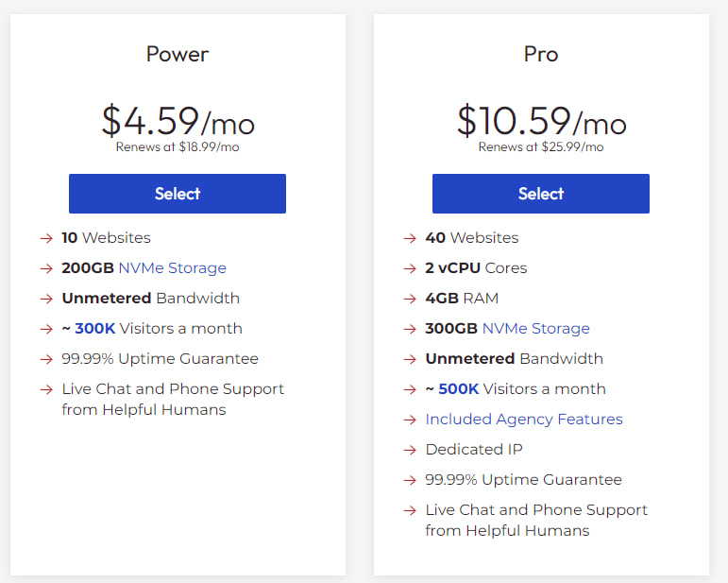Click the $4.59/mo price

click(178, 122)
